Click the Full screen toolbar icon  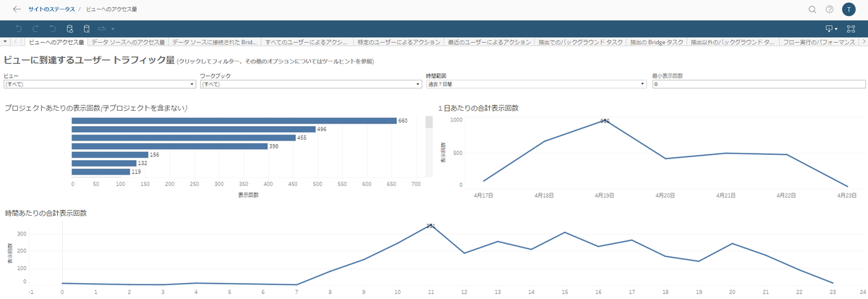coord(851,29)
